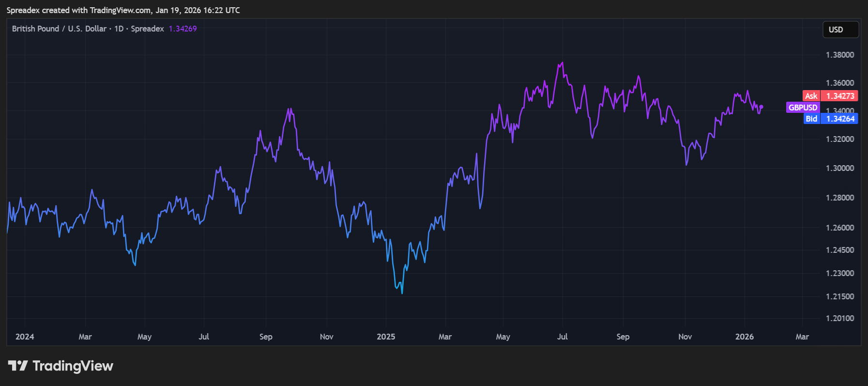Image resolution: width=868 pixels, height=386 pixels.
Task: Click the Nov label before 2026
Action: (685, 337)
